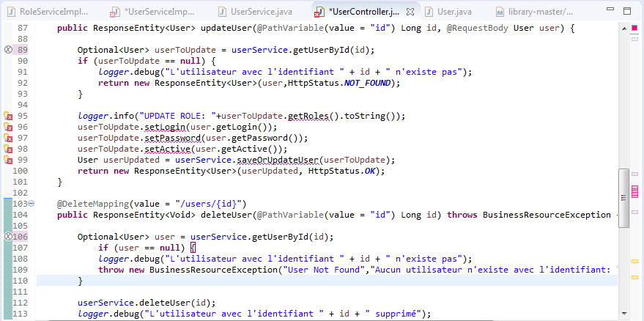The width and height of the screenshot is (644, 321).
Task: Click UserServiceImp tab's error file icon
Action: [x=114, y=12]
